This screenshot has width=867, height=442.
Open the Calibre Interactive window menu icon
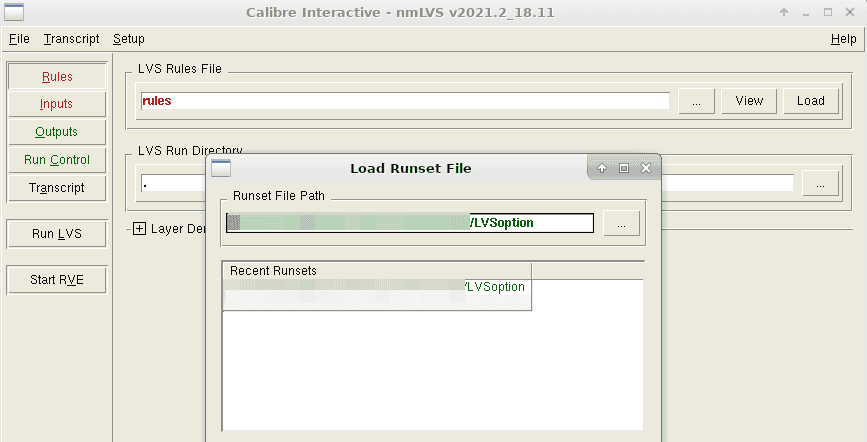[14, 12]
